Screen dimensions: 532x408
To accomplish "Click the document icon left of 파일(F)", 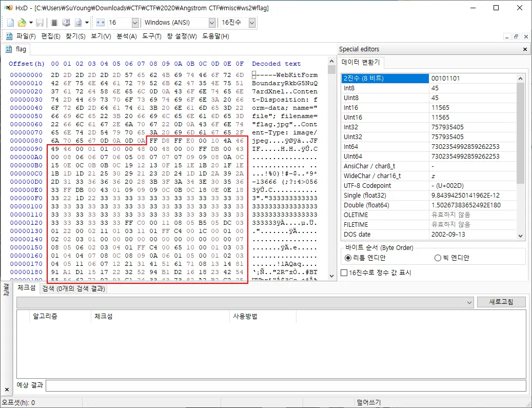I will pyautogui.click(x=9, y=36).
